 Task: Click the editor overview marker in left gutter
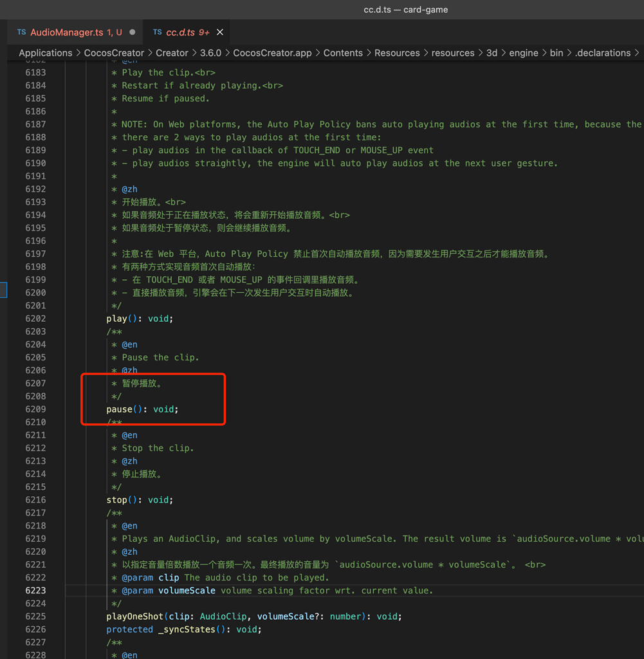coord(3,290)
